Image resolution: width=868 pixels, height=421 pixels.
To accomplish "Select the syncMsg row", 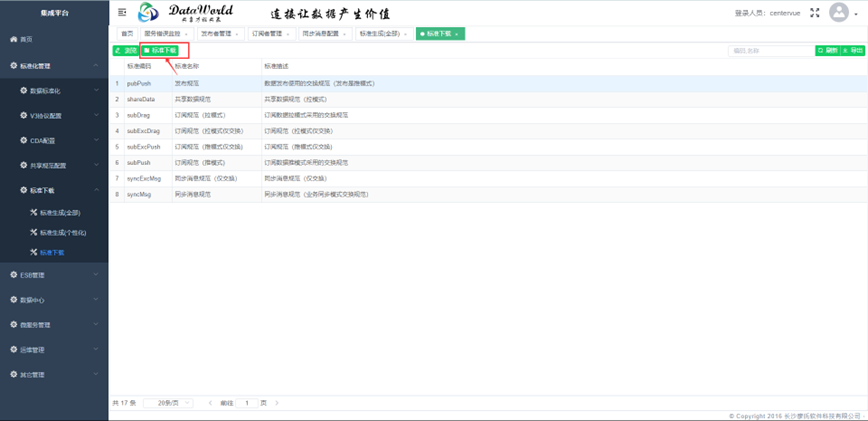I will (488, 195).
